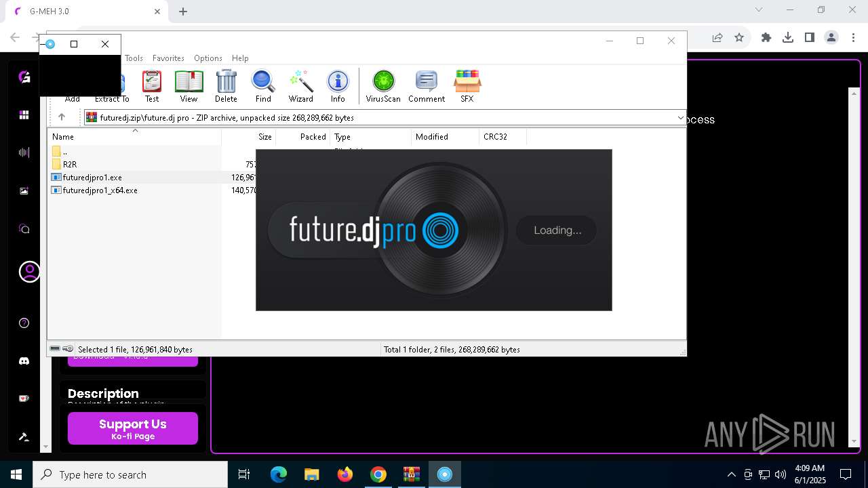The height and width of the screenshot is (488, 868).
Task: Open the Tools menu in WinRAR
Action: [x=134, y=58]
